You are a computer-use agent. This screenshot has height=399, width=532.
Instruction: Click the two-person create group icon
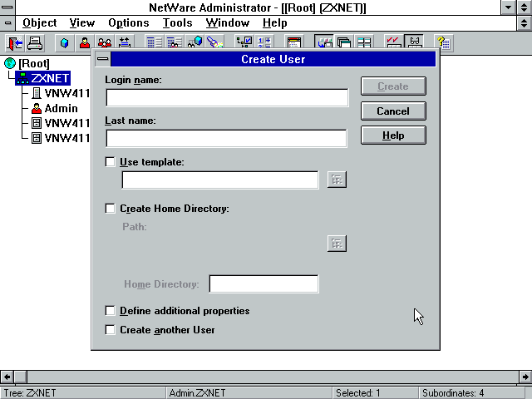tap(105, 43)
